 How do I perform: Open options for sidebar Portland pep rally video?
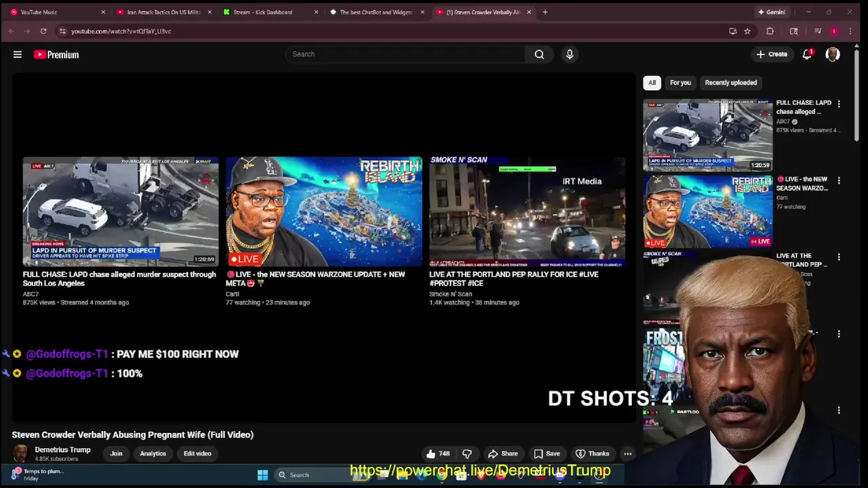tap(839, 258)
